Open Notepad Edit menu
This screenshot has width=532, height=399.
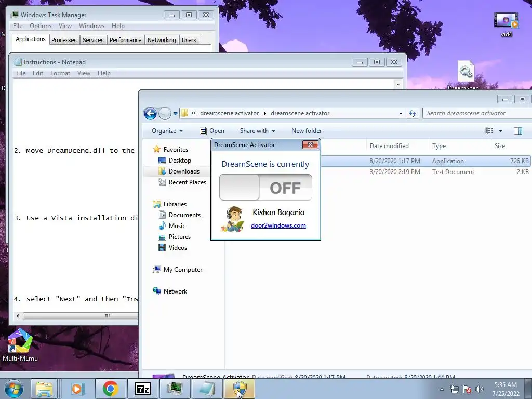[37, 73]
